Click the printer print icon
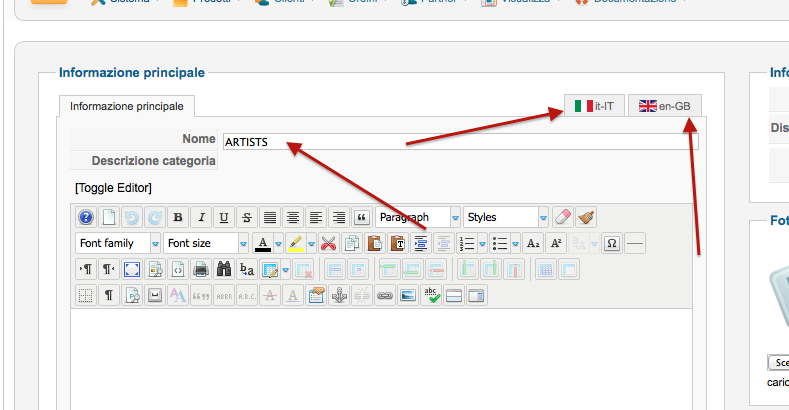This screenshot has height=410, width=789. (x=201, y=269)
